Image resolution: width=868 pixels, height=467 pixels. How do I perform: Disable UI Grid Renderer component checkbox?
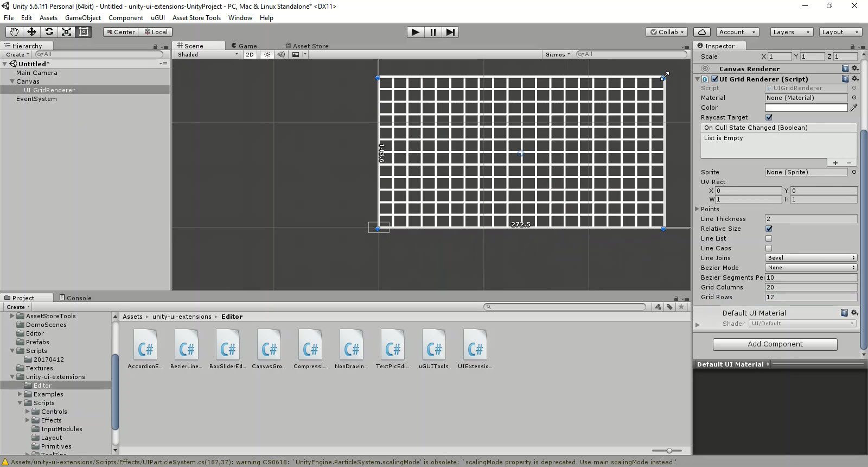[715, 79]
